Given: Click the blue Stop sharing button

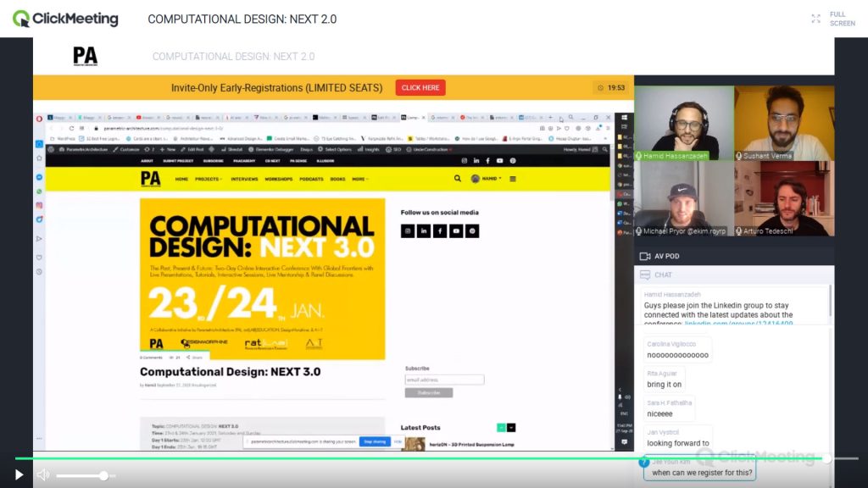Looking at the screenshot, I should click(375, 441).
